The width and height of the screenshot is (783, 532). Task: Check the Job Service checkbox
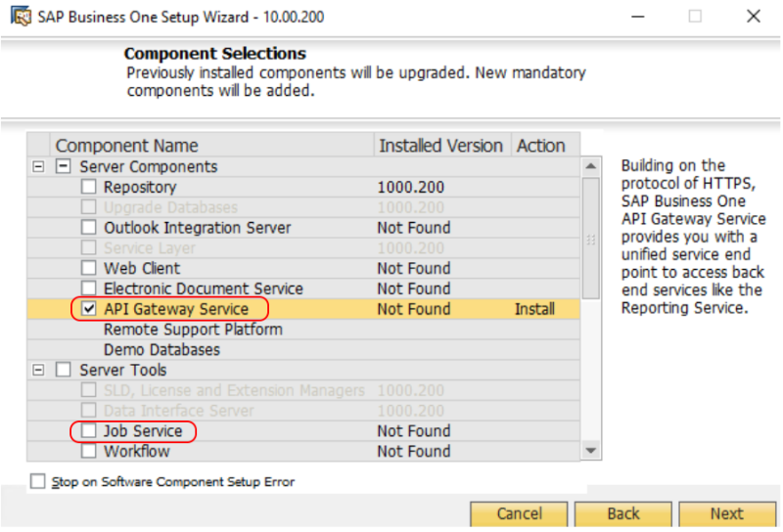[89, 430]
